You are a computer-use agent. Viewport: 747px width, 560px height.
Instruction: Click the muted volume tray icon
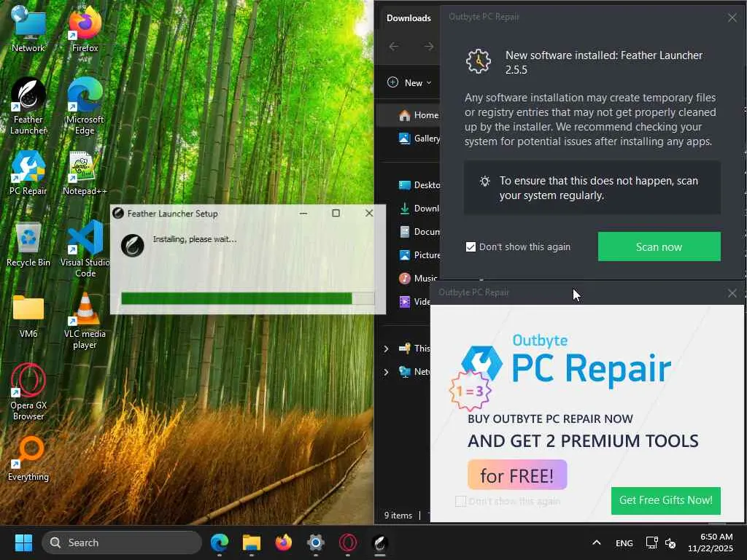coord(670,542)
